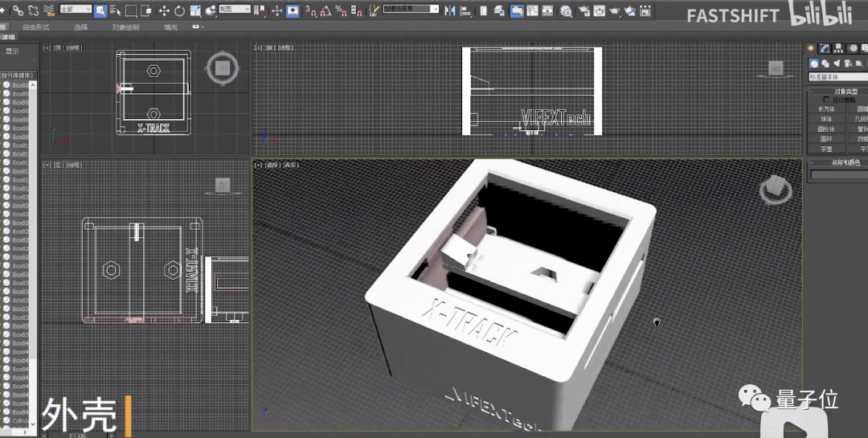
Task: Click the 球体 sphere creation button
Action: 826,118
